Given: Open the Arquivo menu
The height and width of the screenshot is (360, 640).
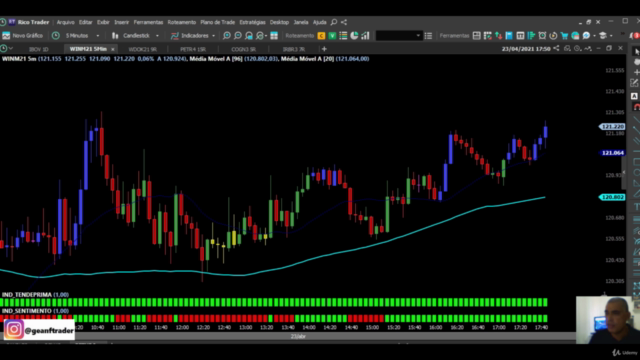Looking at the screenshot, I should pos(65,22).
